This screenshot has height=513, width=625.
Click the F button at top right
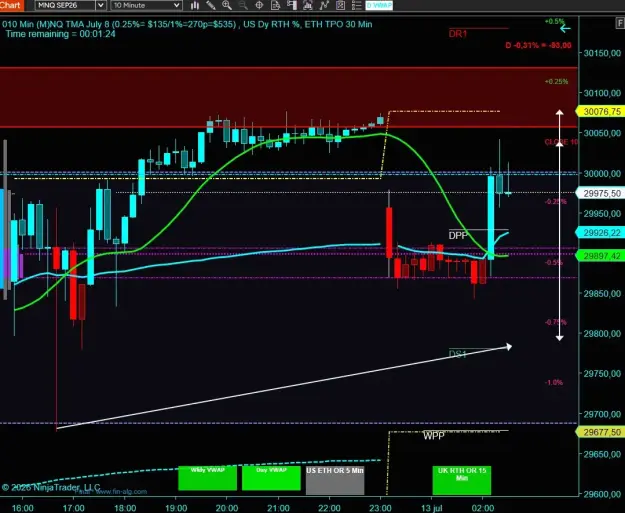[x=620, y=24]
